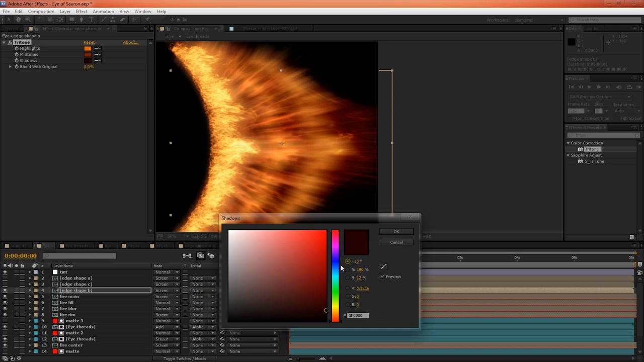Viewport: 644px width, 362px height.
Task: Select the Pen tool
Action: (82, 20)
